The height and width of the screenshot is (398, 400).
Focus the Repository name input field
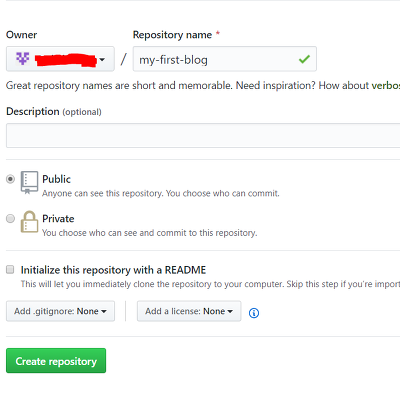[x=225, y=59]
